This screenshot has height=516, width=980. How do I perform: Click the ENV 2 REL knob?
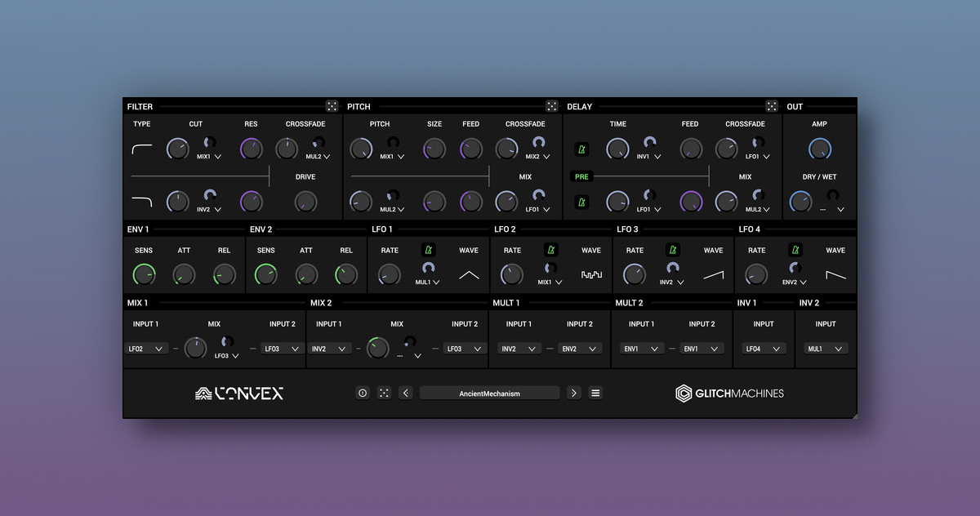coord(346,274)
